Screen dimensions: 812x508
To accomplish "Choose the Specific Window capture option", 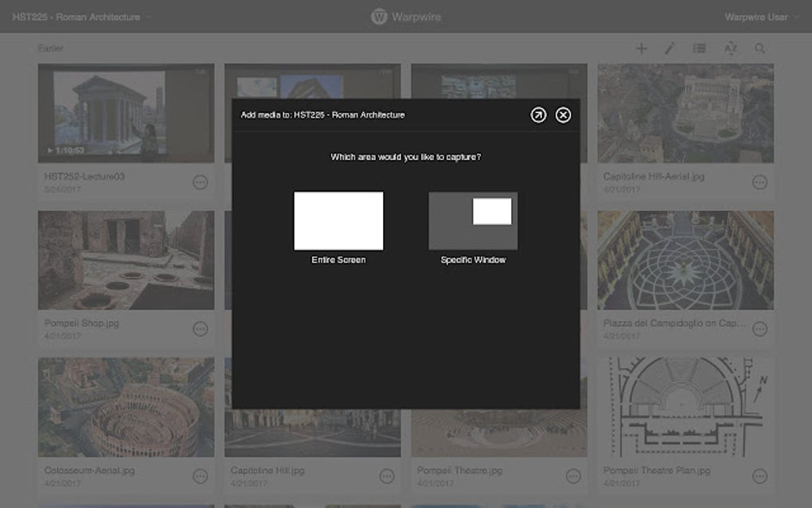I will tap(473, 221).
